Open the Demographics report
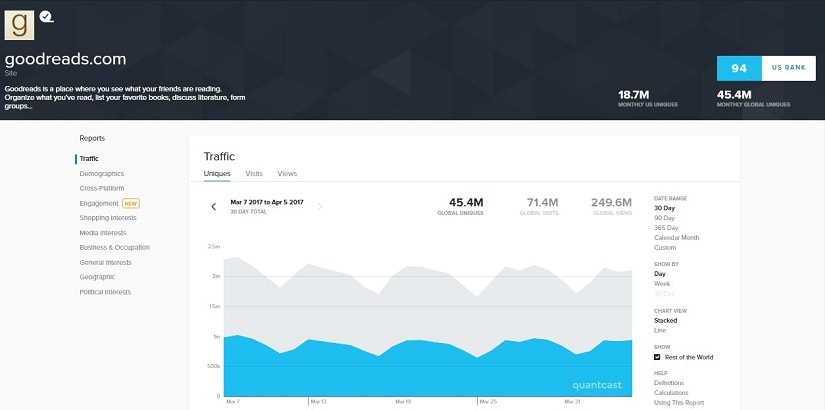This screenshot has width=825, height=410. click(x=102, y=174)
